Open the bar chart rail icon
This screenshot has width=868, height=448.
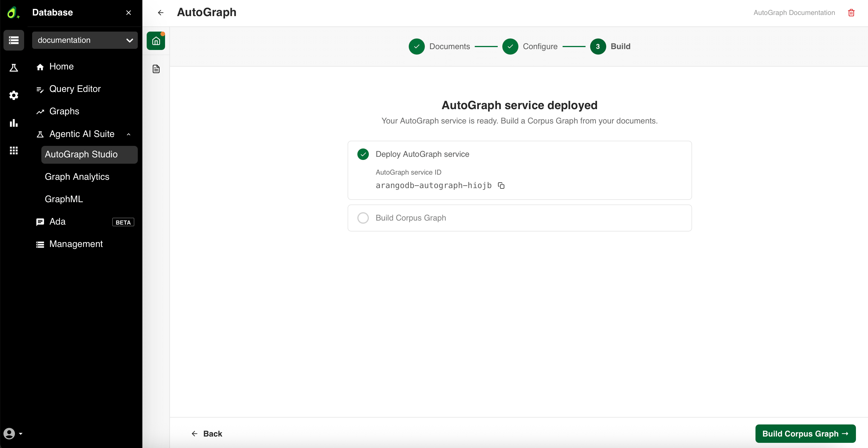click(x=13, y=123)
